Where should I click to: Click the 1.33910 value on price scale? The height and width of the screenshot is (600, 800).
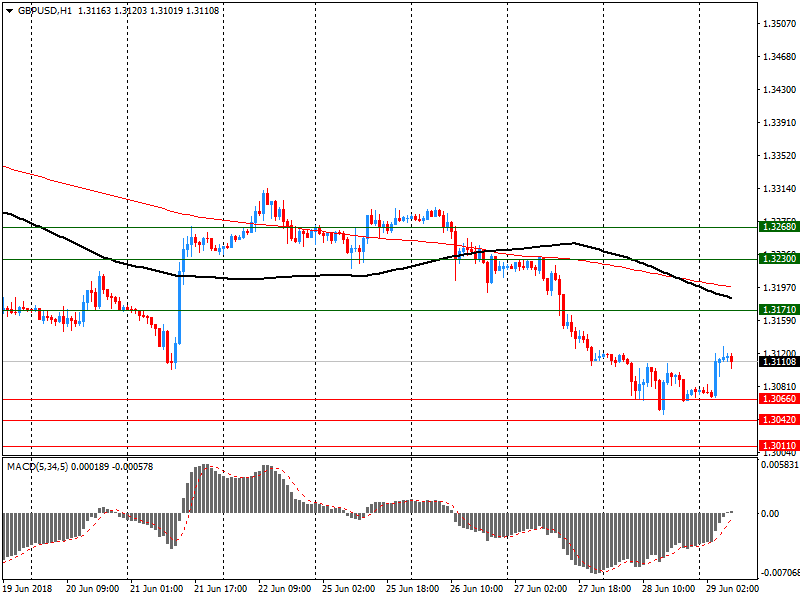click(x=778, y=123)
